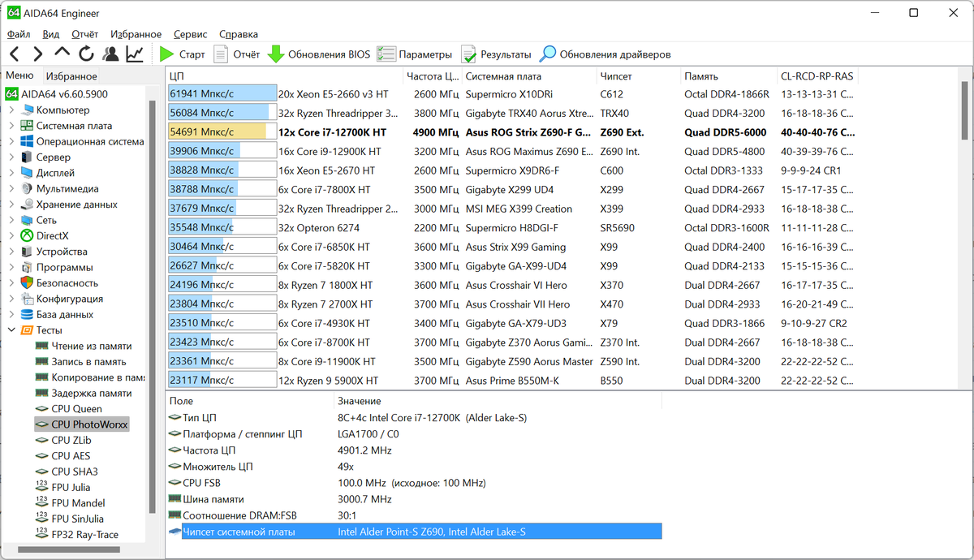Select AIDA64 v6.60.5900 root tree item

tap(57, 94)
